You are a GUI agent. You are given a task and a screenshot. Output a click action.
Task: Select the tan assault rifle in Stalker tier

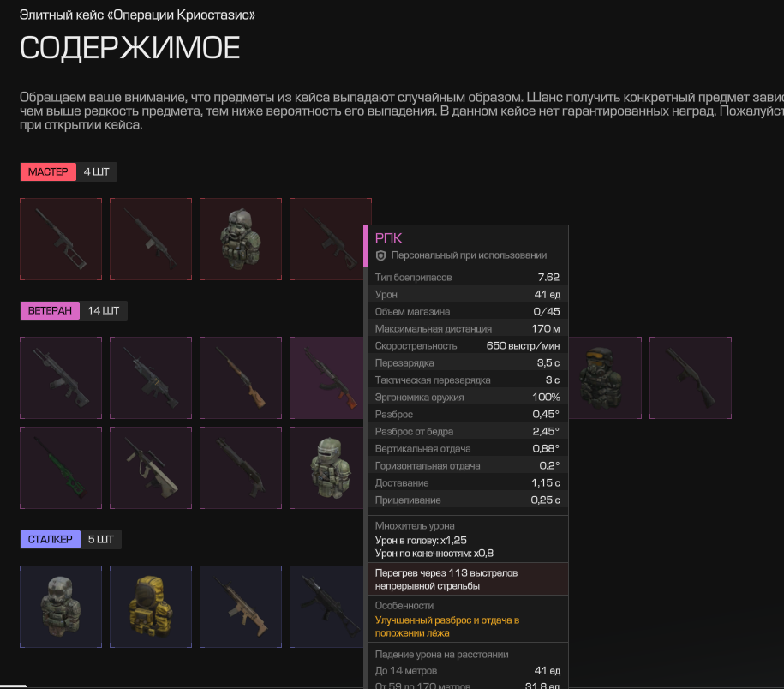[241, 607]
